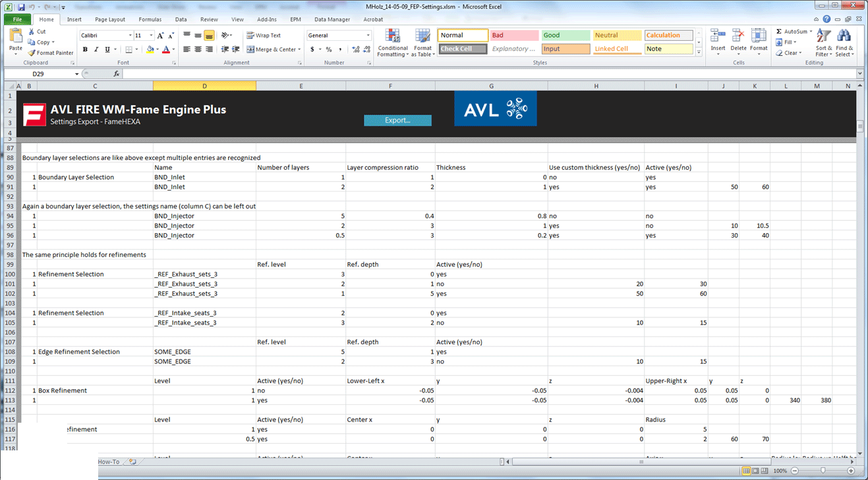868x480 pixels.
Task: Click the Undo arrow in Quick Access Toolbar
Action: [x=31, y=7]
